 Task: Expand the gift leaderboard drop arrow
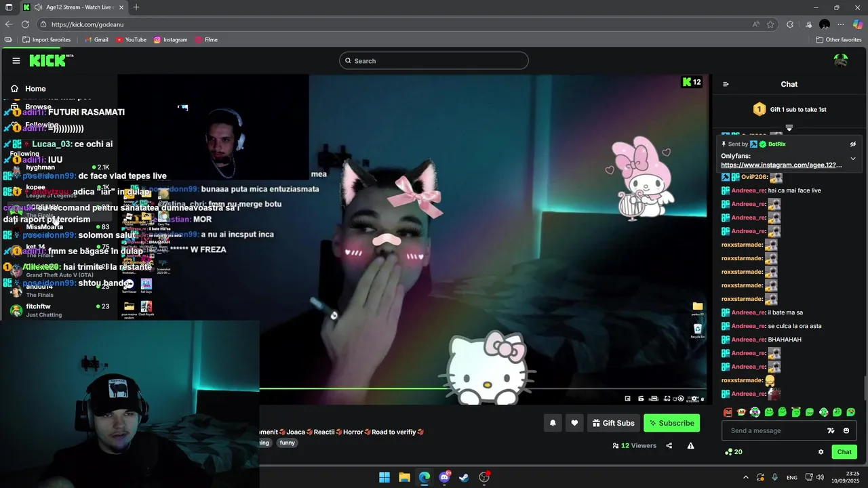coord(789,127)
